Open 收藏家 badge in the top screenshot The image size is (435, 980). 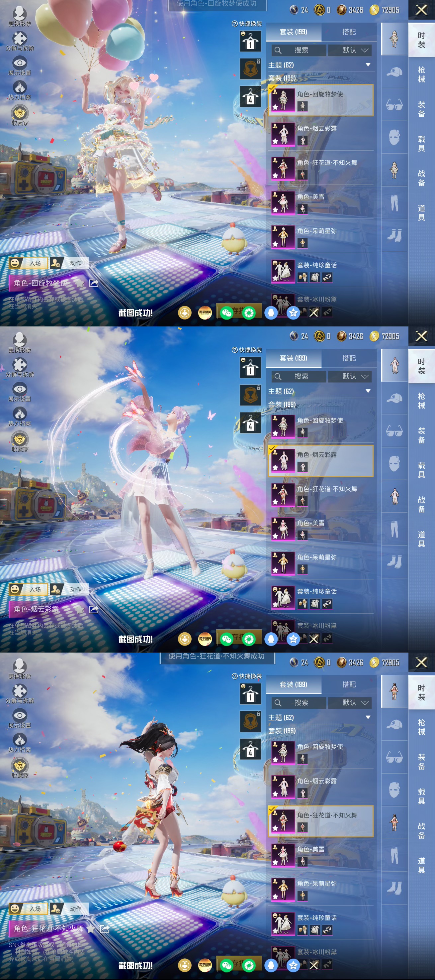tap(20, 116)
